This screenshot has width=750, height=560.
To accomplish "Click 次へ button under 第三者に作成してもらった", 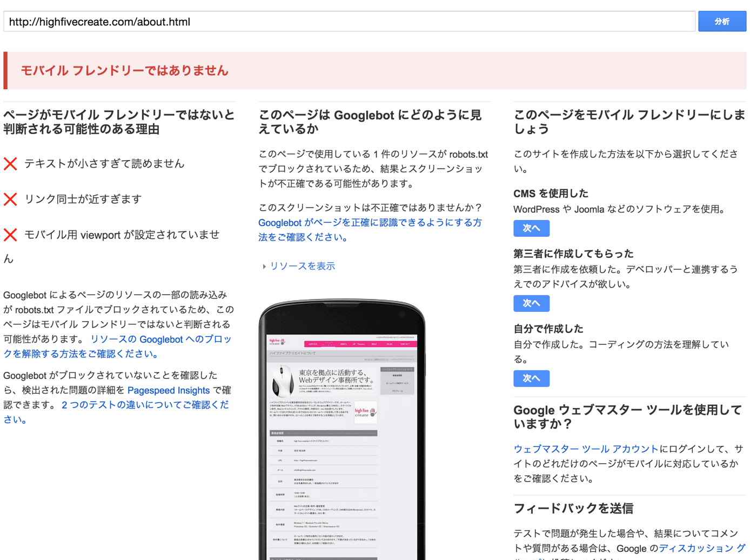I will [x=531, y=303].
